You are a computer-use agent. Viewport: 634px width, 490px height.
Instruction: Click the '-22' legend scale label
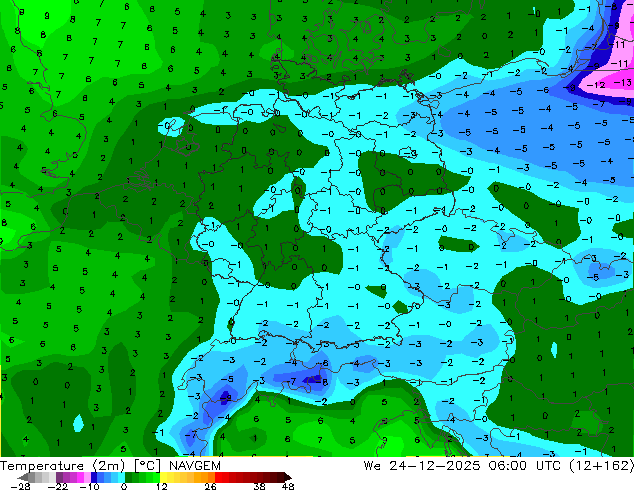pyautogui.click(x=58, y=486)
